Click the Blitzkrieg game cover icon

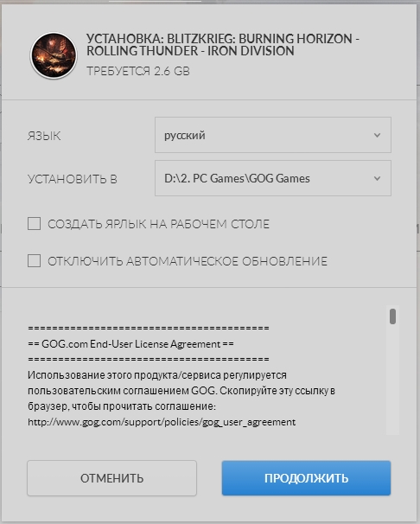click(x=54, y=55)
